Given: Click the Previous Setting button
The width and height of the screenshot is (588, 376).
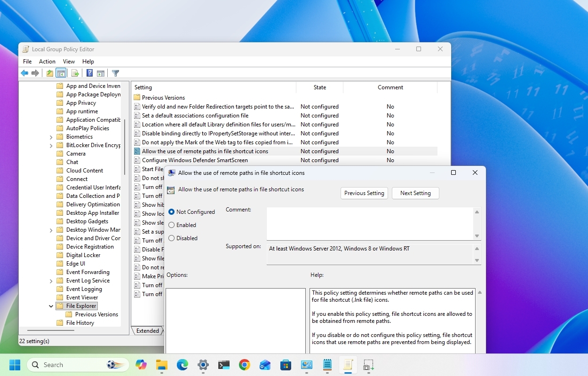Looking at the screenshot, I should pos(364,193).
